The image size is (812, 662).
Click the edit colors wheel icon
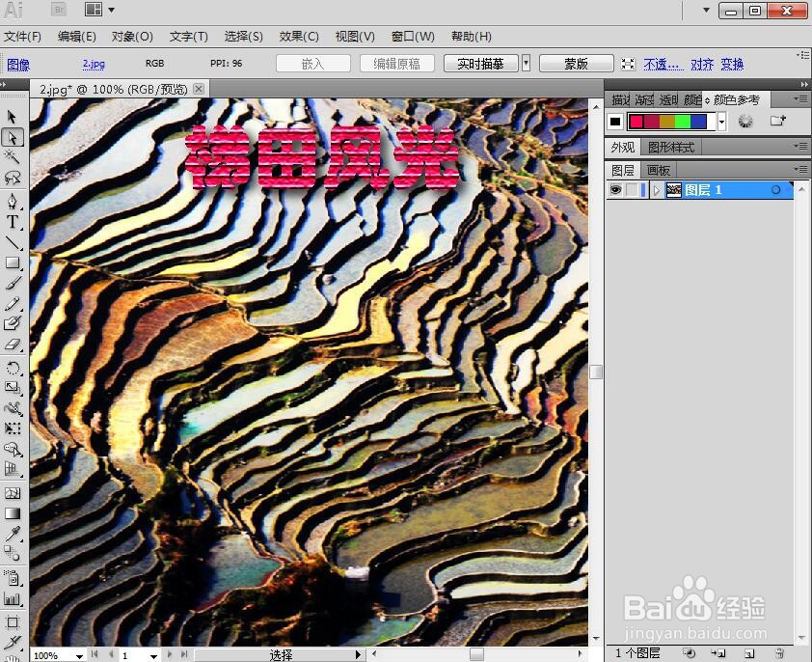pos(745,122)
